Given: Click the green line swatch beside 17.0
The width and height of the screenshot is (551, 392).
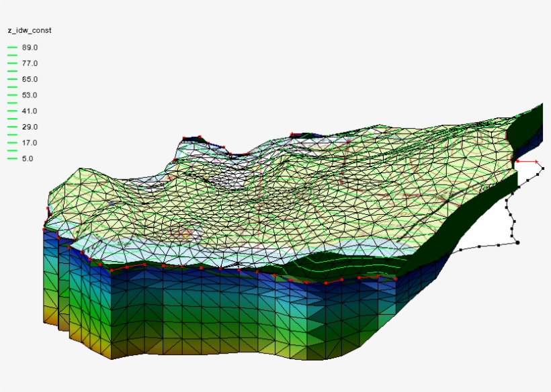Looking at the screenshot, I should tap(12, 143).
